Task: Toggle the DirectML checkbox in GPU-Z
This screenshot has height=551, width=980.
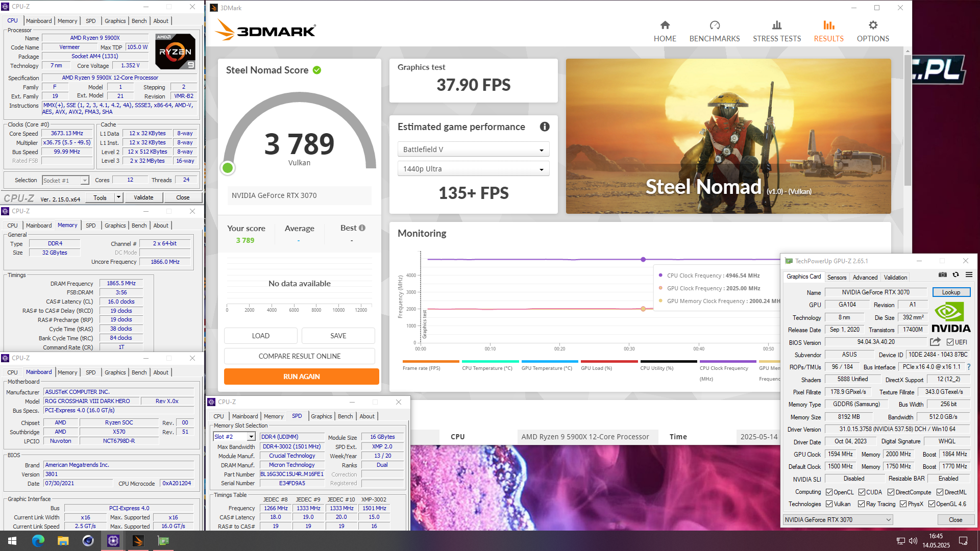Action: [940, 492]
